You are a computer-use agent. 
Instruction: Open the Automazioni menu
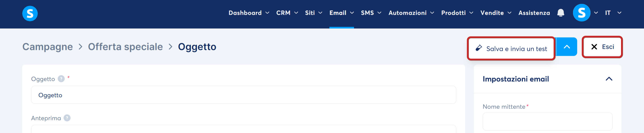(x=411, y=13)
